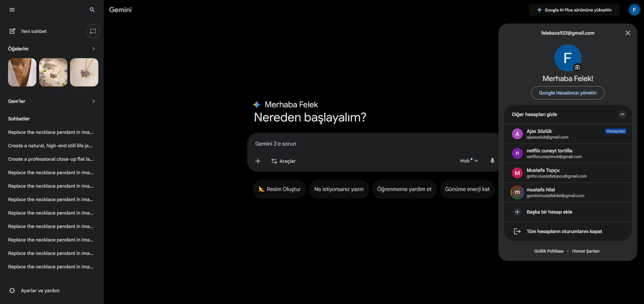Image resolution: width=644 pixels, height=304 pixels.
Task: Open thumbnail of necklace worn with white blazer
Action: coord(22,72)
